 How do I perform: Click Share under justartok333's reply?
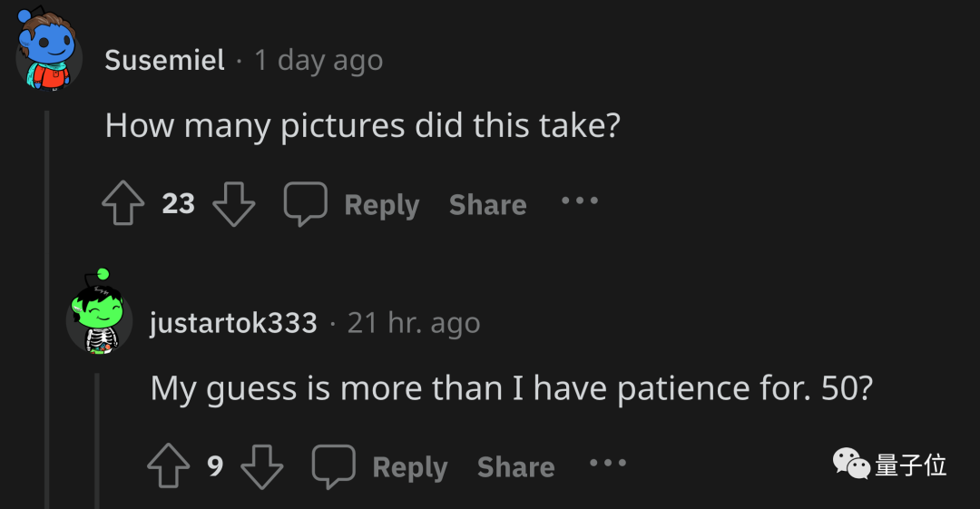coord(515,467)
